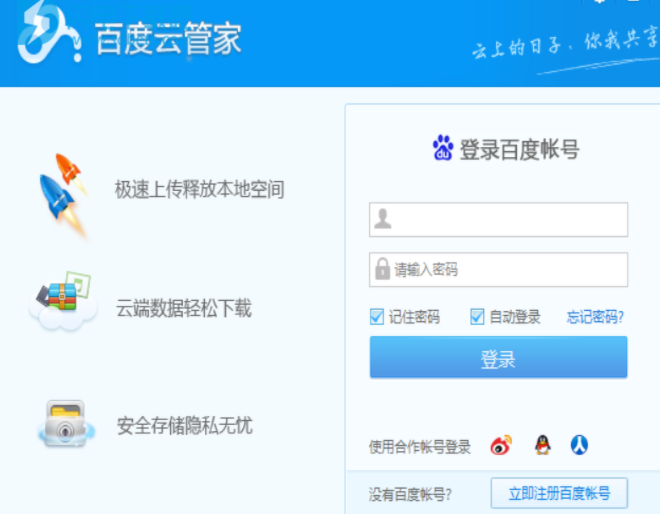Click the 安全存储隐私无忧 text
Screen dimensions: 660x514
184,425
